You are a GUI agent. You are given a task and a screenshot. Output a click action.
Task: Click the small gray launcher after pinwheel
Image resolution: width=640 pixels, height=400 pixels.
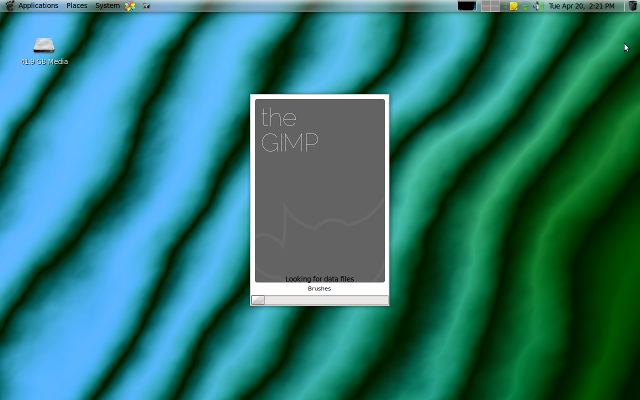tap(147, 6)
